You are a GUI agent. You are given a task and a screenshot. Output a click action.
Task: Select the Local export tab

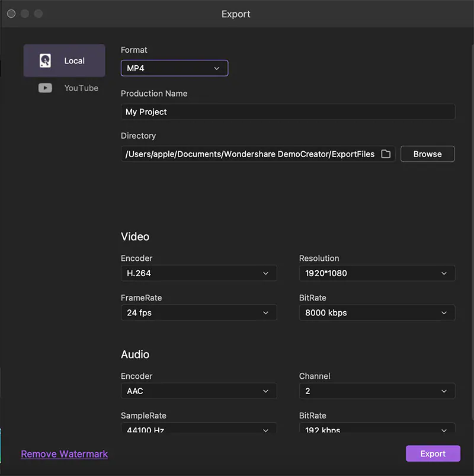click(65, 60)
